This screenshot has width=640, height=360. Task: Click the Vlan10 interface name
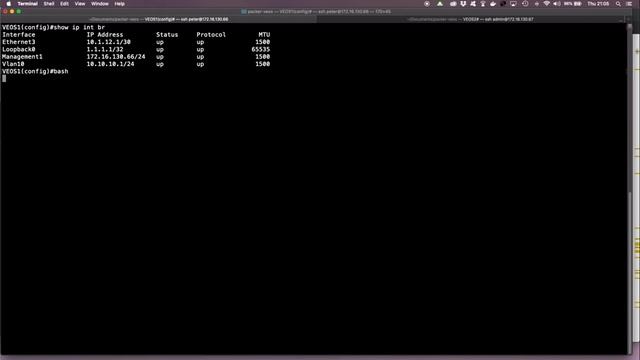(x=13, y=64)
